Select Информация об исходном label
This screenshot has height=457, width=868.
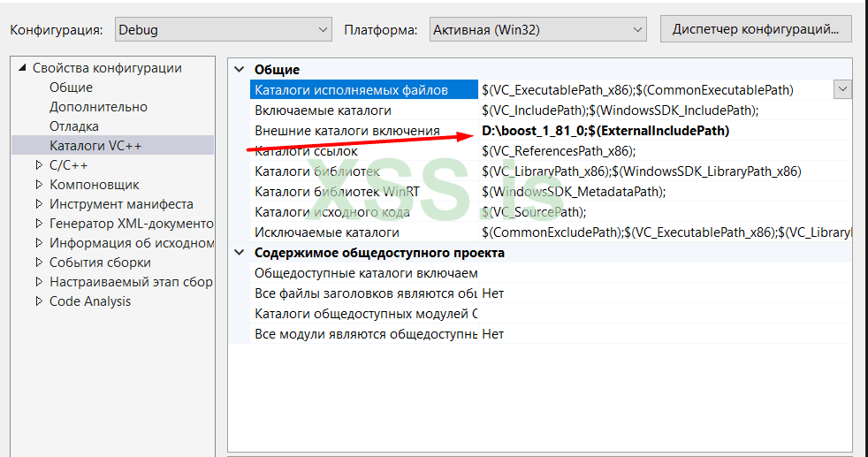tap(131, 243)
